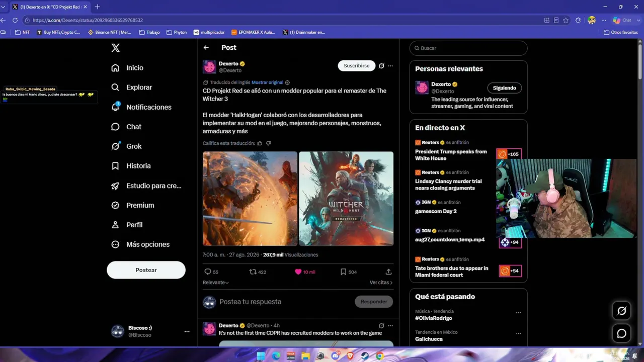This screenshot has height=362, width=644.
Task: Open Discord from the taskbar
Action: click(335, 356)
